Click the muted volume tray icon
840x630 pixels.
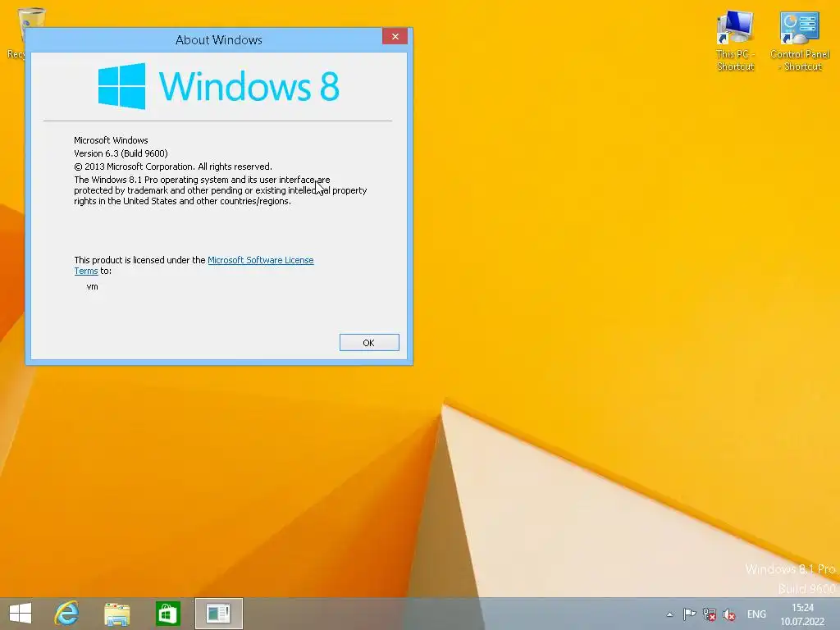point(728,614)
